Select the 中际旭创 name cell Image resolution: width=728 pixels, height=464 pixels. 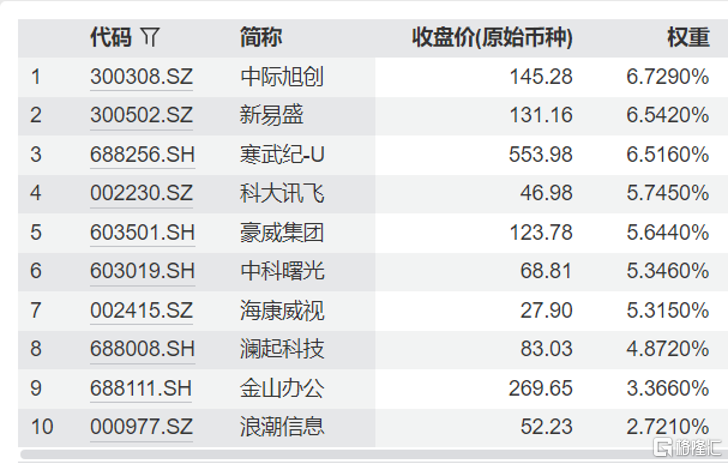[281, 77]
